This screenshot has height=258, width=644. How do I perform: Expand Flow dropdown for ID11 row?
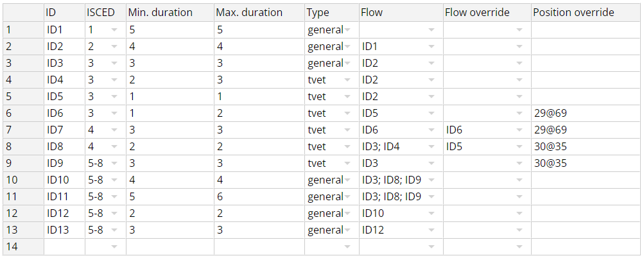tap(431, 197)
